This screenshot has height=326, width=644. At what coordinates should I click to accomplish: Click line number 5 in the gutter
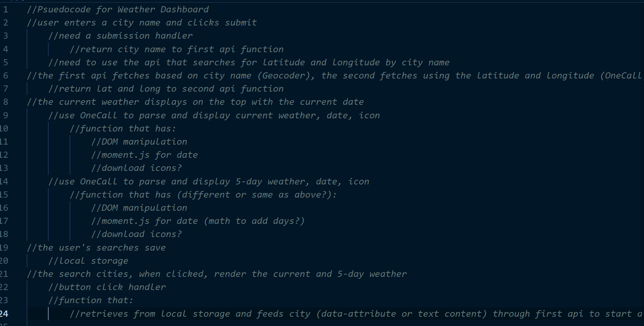(x=5, y=62)
